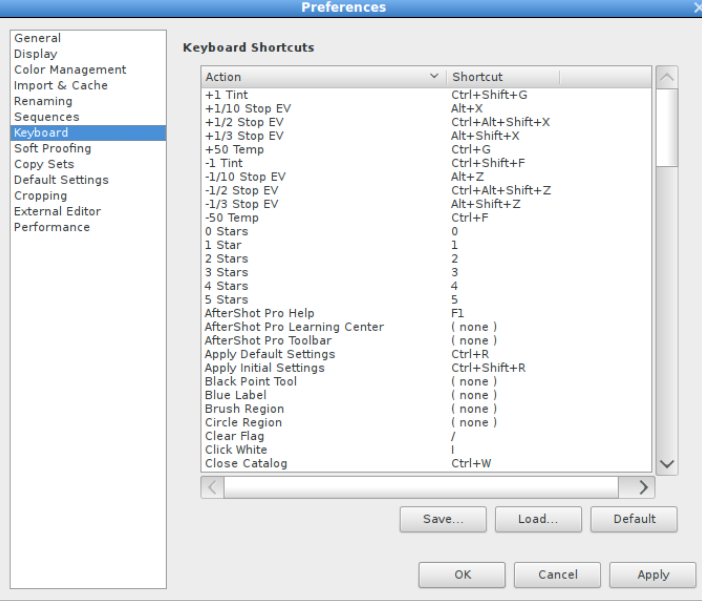The height and width of the screenshot is (601, 702).
Task: Open Default Settings category
Action: tap(88, 180)
